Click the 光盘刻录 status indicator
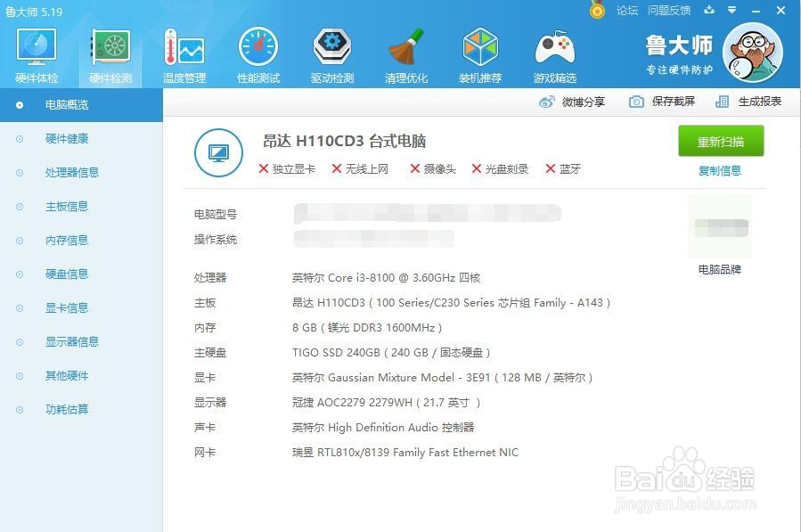801x532 pixels. click(x=500, y=168)
